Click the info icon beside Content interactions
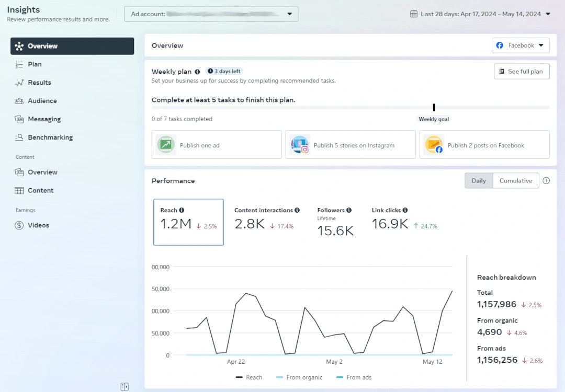Image resolution: width=565 pixels, height=392 pixels. pos(297,210)
